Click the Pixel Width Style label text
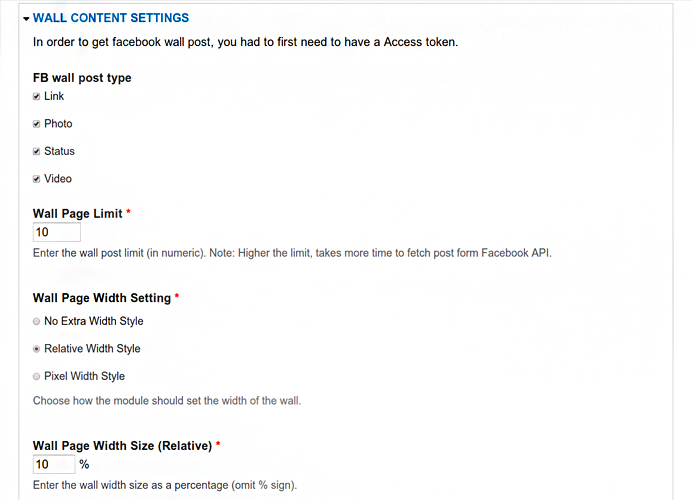 pos(84,376)
